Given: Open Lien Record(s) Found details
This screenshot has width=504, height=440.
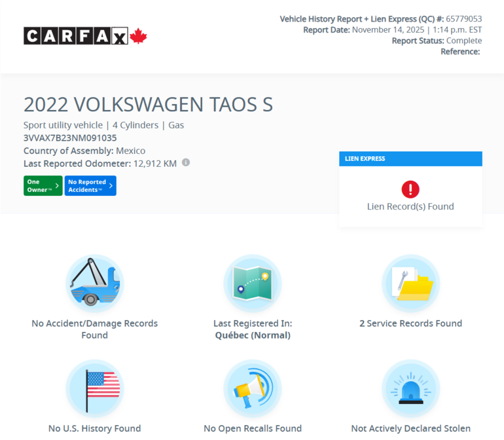Looking at the screenshot, I should tap(410, 206).
